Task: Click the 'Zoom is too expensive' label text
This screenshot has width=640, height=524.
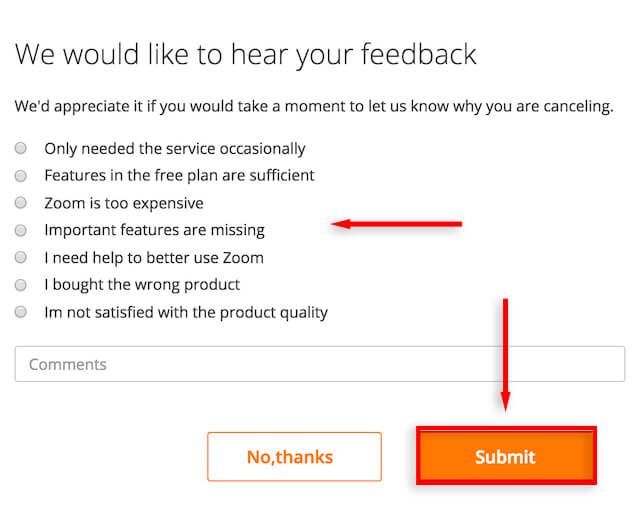Action: pyautogui.click(x=123, y=203)
